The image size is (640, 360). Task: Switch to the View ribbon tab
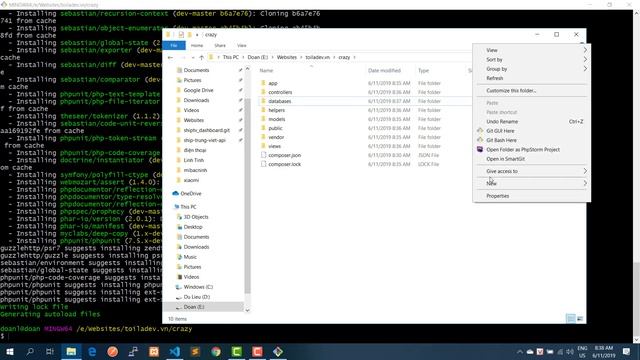coord(242,45)
